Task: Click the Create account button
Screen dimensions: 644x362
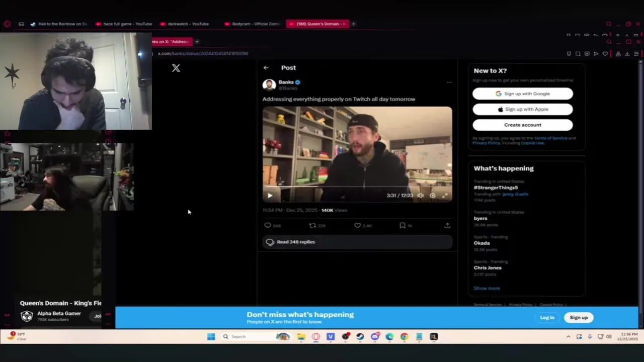Action: pos(522,125)
